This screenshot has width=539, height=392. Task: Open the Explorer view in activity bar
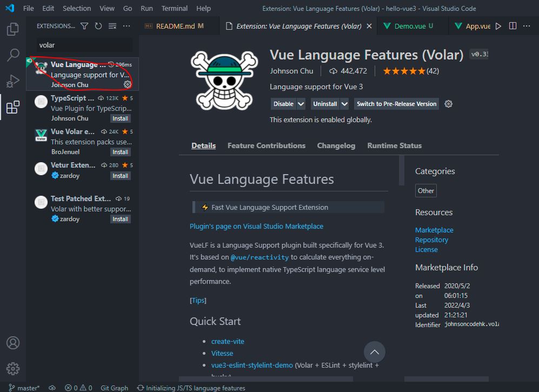[x=13, y=29]
